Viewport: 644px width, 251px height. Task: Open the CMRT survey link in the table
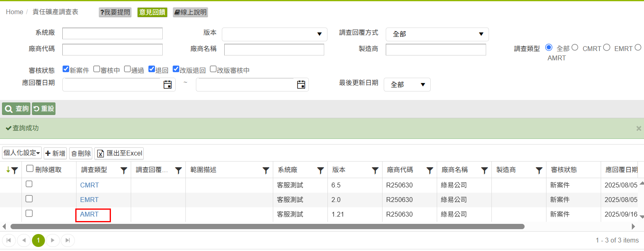(x=89, y=185)
